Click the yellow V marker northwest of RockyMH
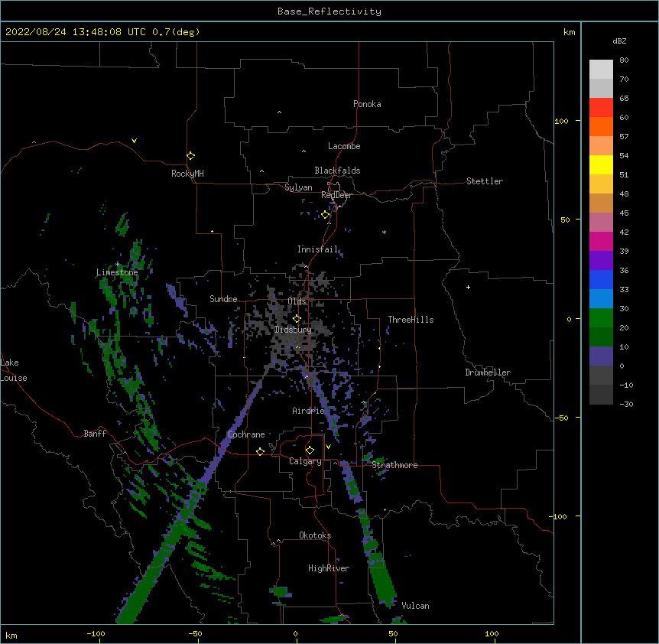The width and height of the screenshot is (659, 644). (x=134, y=141)
